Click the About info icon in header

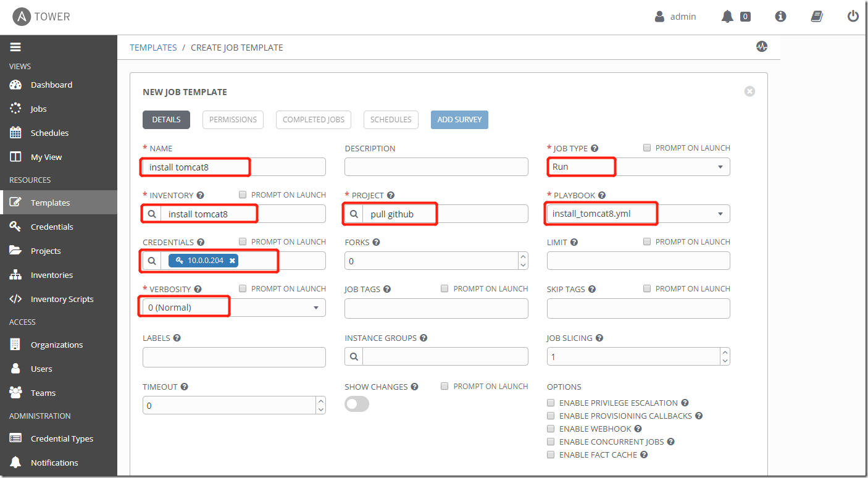click(780, 17)
